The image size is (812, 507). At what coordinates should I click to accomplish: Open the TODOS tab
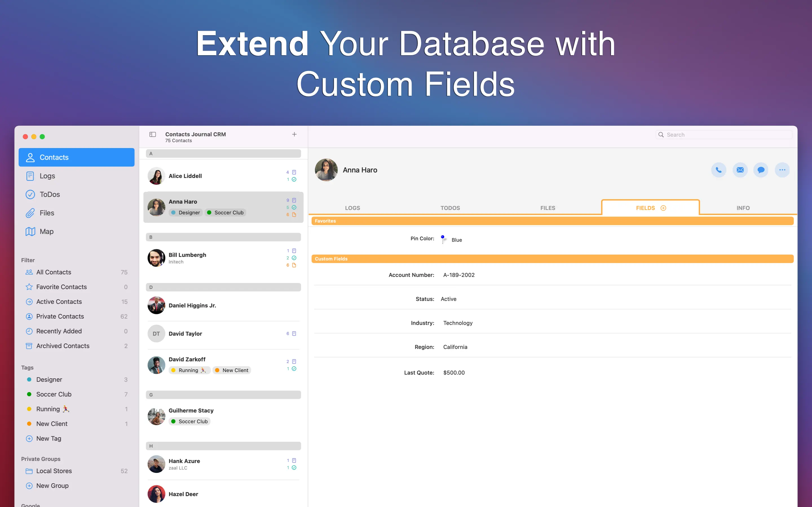coord(450,208)
